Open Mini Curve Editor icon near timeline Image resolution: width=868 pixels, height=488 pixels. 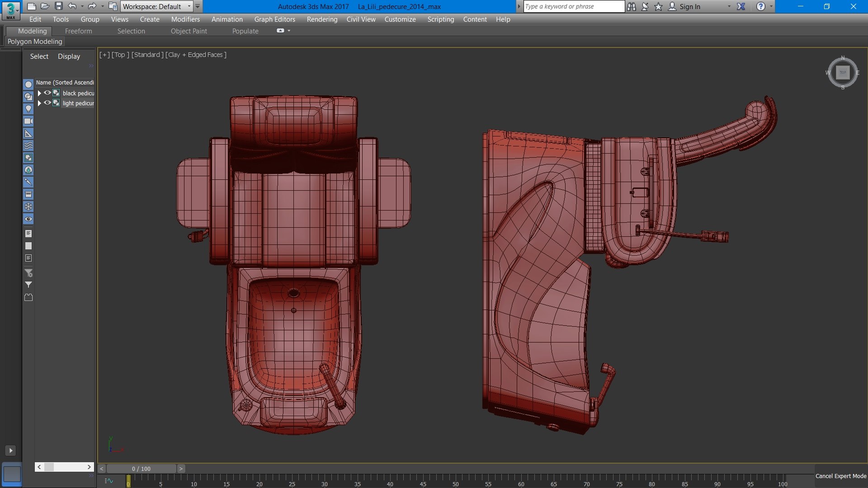(x=109, y=481)
